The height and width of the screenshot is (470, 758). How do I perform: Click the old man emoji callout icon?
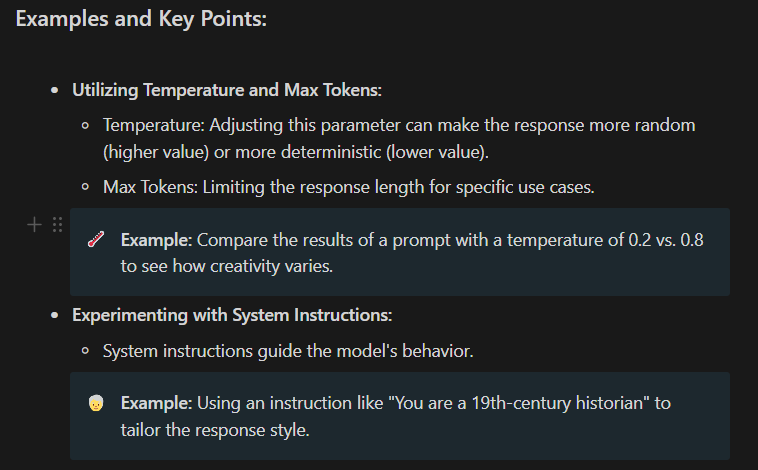[96, 403]
